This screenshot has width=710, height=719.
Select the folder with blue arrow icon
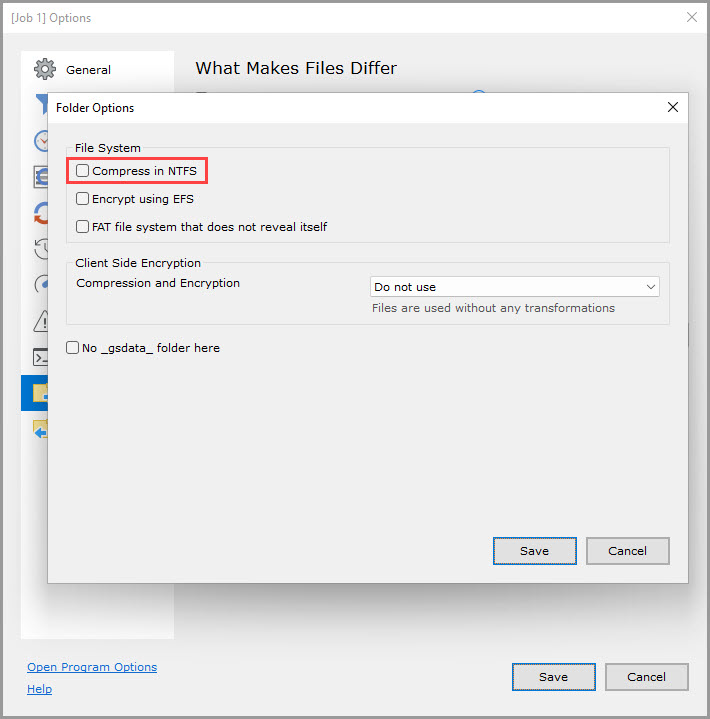[x=40, y=429]
